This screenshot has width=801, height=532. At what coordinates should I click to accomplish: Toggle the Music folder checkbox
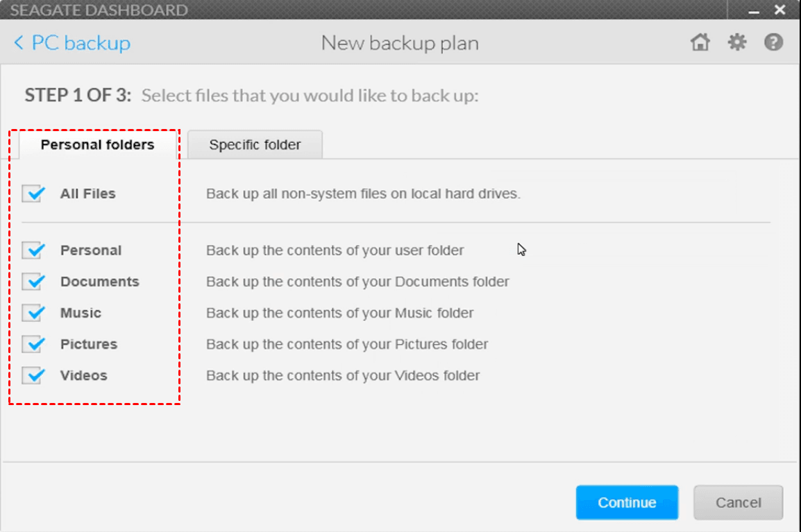pos(33,313)
